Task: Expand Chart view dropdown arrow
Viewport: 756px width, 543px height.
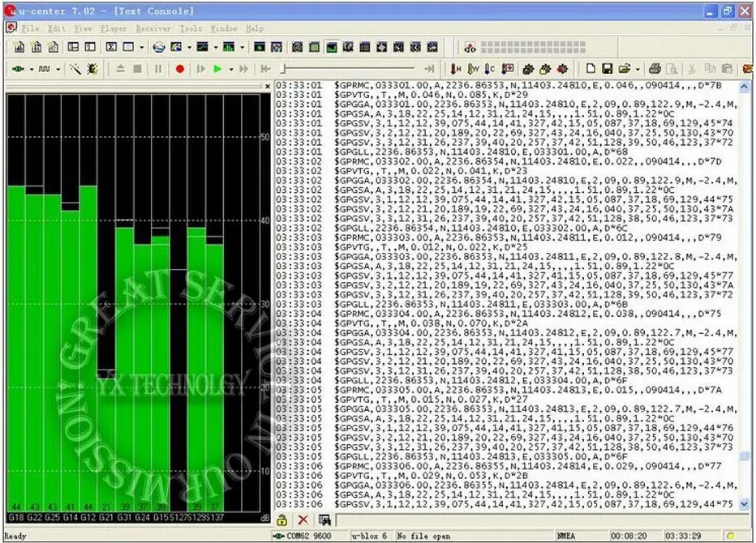Action: point(216,47)
